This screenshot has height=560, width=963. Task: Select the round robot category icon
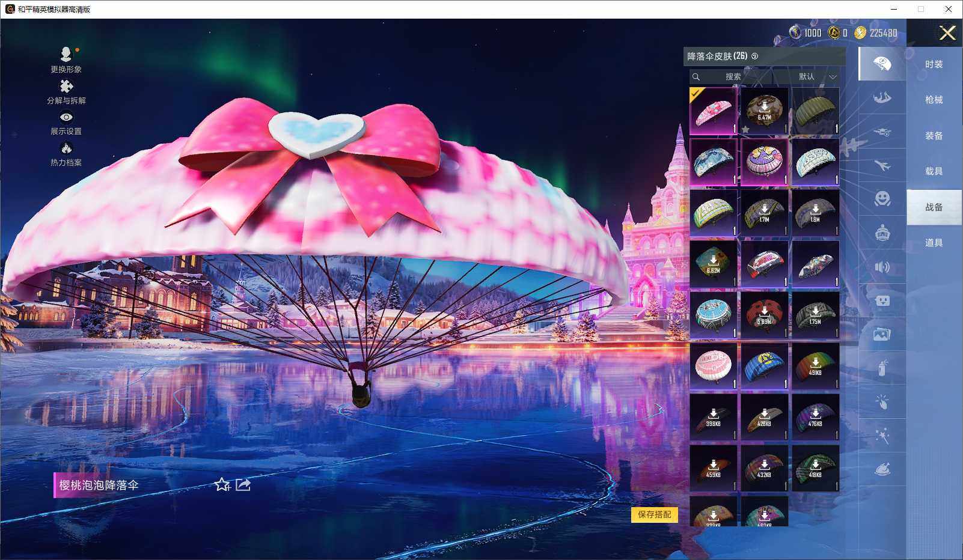click(x=882, y=233)
